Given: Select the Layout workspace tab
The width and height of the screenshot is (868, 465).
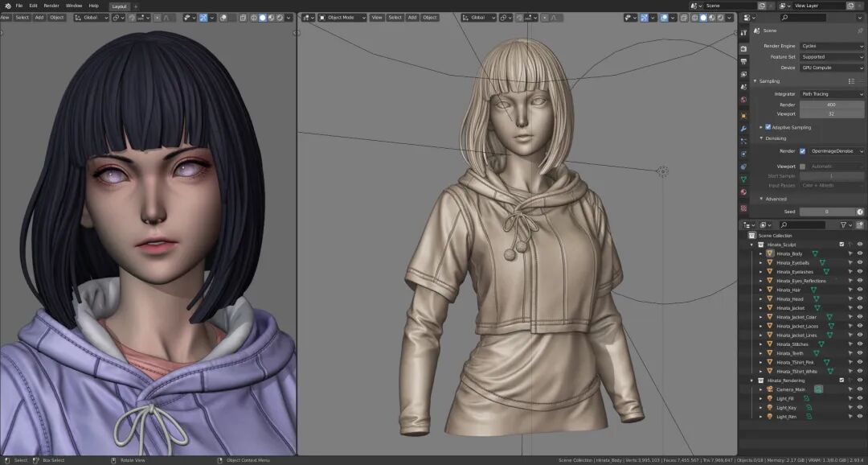Looking at the screenshot, I should (119, 6).
